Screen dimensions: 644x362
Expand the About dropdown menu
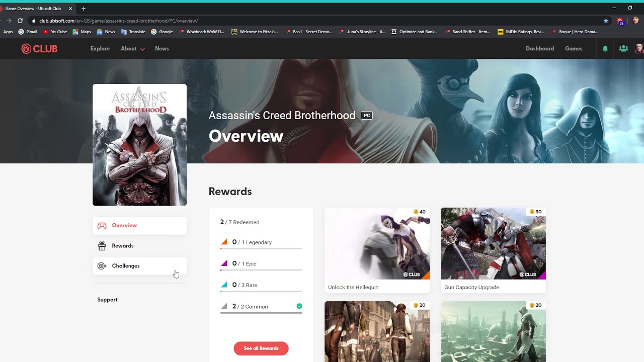[x=132, y=49]
